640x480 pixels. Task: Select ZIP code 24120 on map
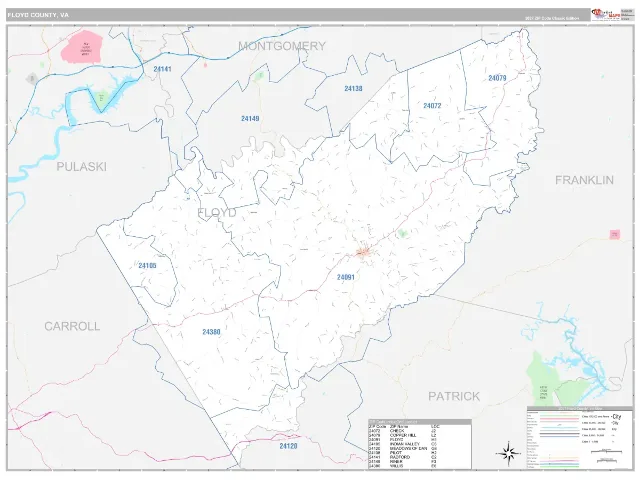coord(288,446)
